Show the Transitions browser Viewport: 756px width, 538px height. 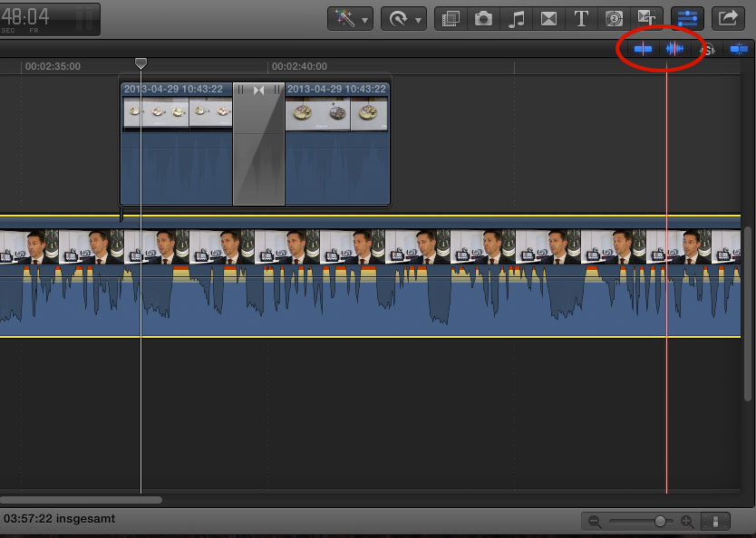pos(548,18)
